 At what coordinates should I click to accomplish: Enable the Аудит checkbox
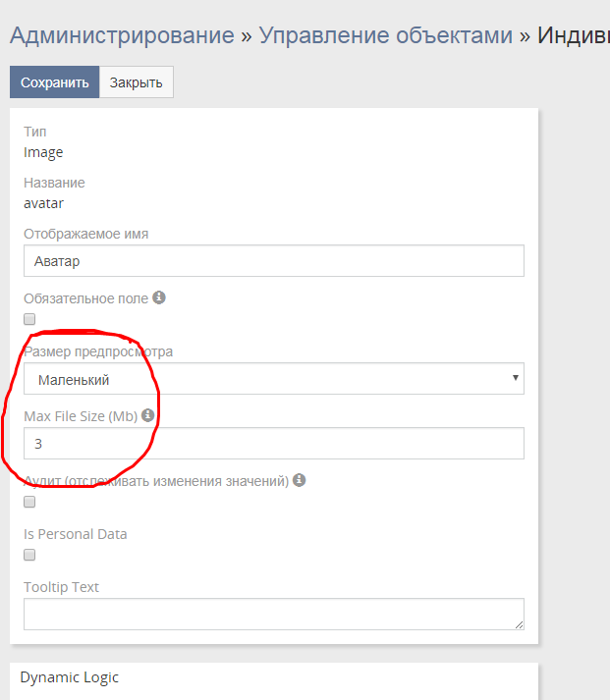pos(29,502)
